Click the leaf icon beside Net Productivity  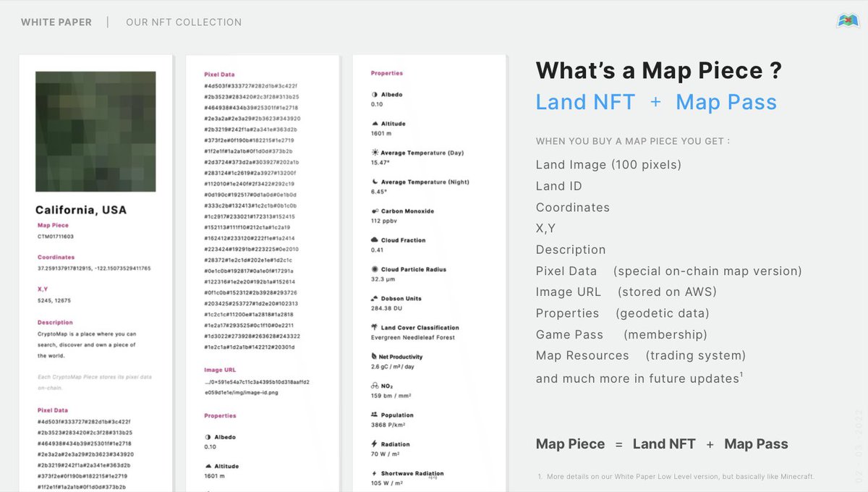coord(374,357)
